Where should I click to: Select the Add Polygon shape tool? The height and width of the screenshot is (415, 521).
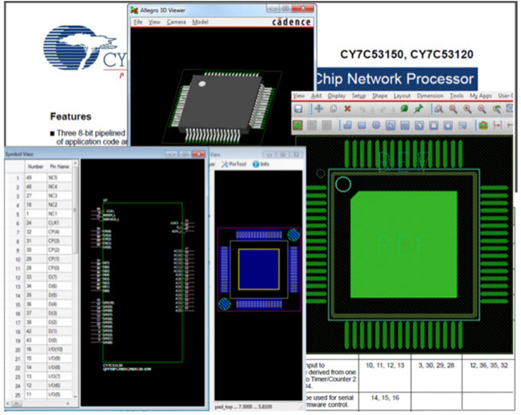pyautogui.click(x=347, y=125)
